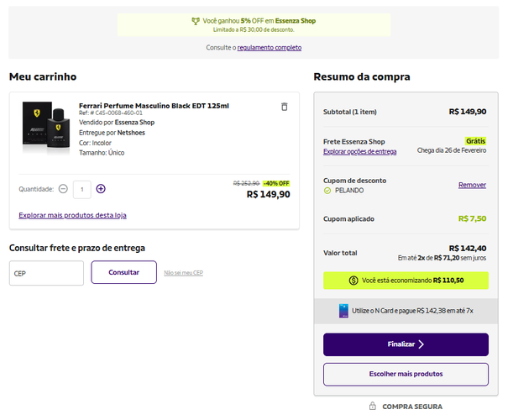Click the CEP input field
The height and width of the screenshot is (420, 513).
(46, 273)
